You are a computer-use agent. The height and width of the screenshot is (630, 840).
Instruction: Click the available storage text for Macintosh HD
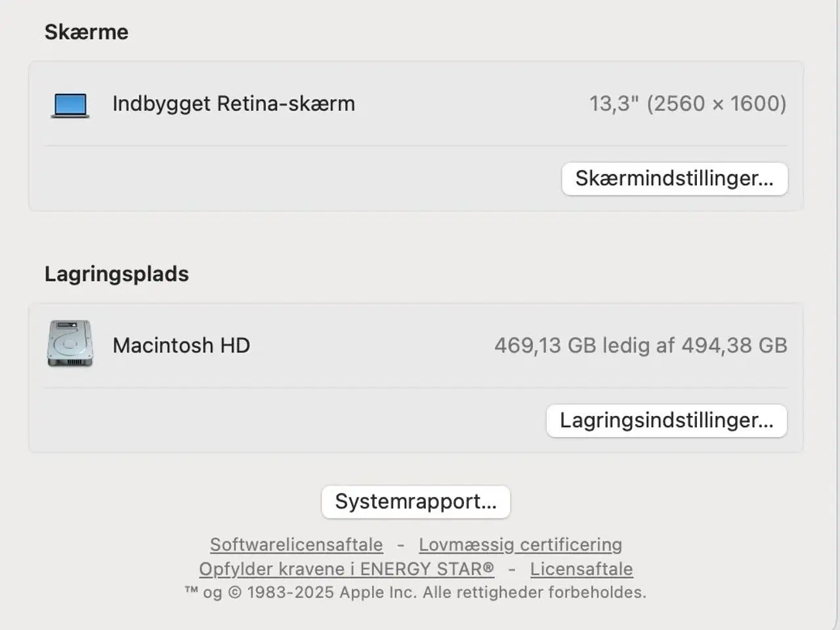pos(641,346)
